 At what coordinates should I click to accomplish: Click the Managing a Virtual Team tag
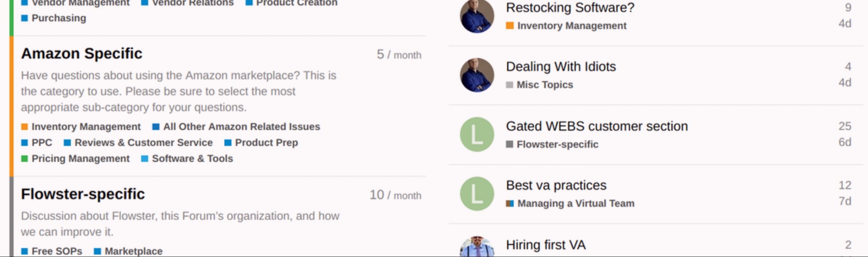pyautogui.click(x=575, y=203)
